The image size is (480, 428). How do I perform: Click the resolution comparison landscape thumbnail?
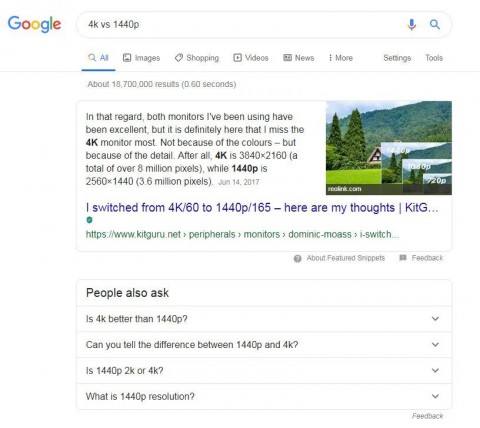389,148
